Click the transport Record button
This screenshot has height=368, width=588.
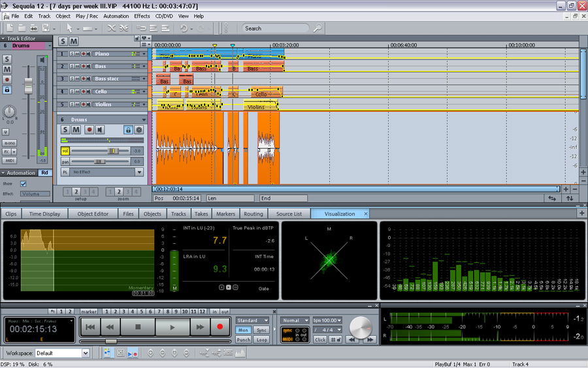click(220, 327)
